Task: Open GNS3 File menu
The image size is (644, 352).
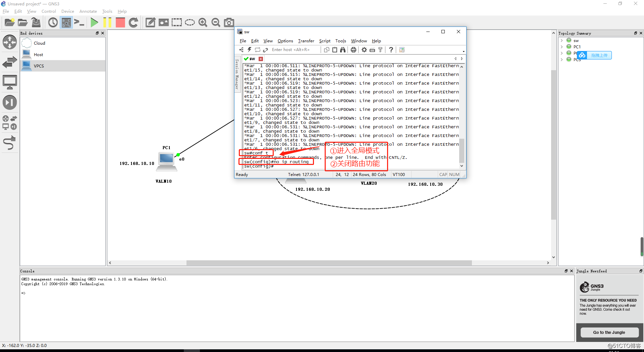Action: (6, 11)
